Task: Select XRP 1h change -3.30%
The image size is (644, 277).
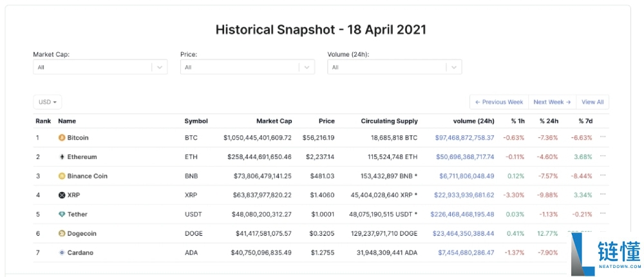Action: pos(514,195)
